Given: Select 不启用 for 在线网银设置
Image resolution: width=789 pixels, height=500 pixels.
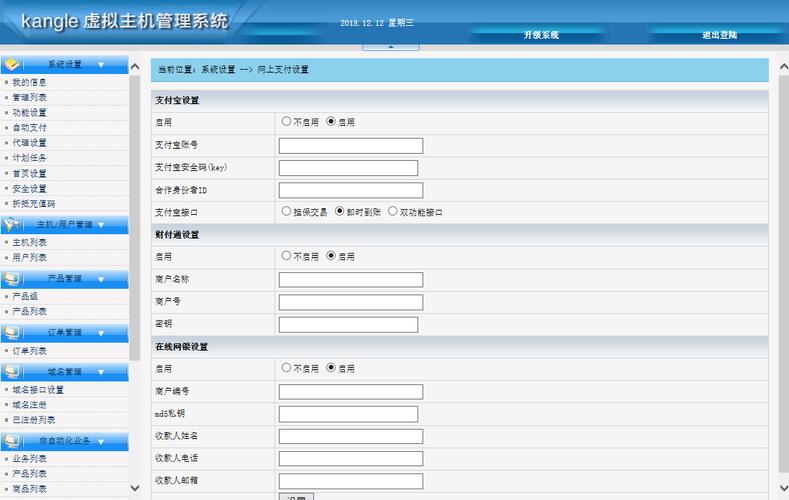Looking at the screenshot, I should [286, 368].
